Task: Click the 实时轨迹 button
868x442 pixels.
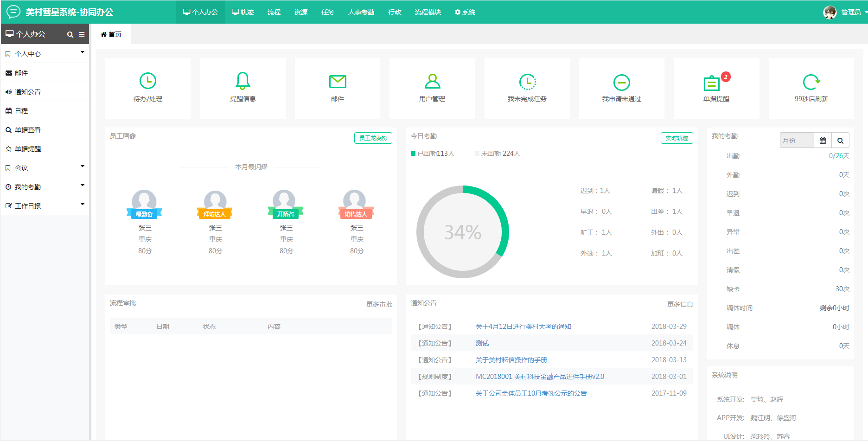Action: [x=677, y=138]
